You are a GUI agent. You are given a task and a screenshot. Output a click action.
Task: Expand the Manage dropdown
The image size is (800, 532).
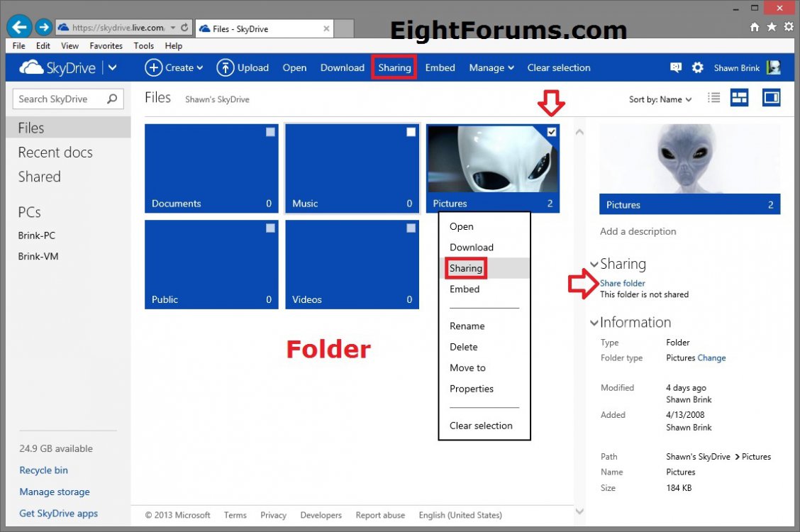click(491, 68)
